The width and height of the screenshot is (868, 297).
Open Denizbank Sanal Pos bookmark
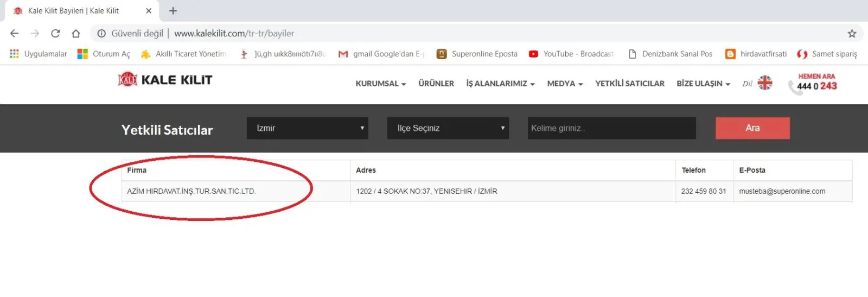670,54
